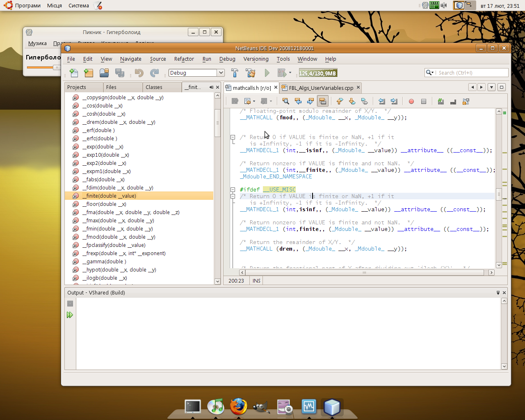Collapse the #ifdef __USE_MISC fold
525x420 pixels.
pyautogui.click(x=233, y=189)
